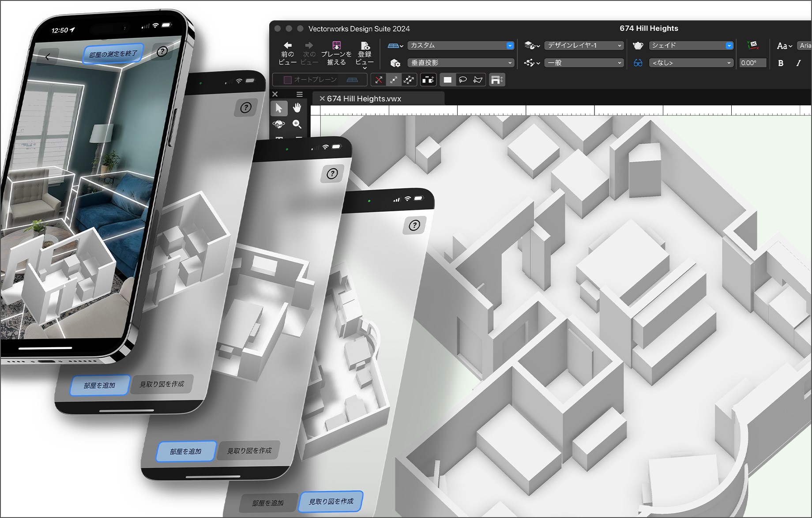Tap the help icon on front phone
This screenshot has width=812, height=518.
(162, 52)
